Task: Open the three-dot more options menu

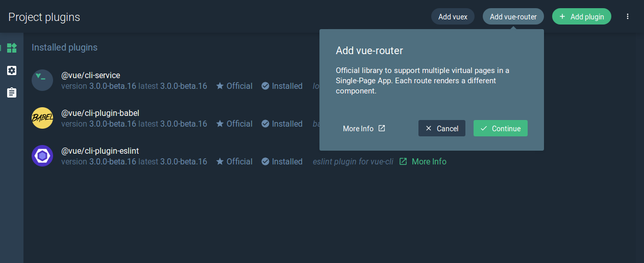Action: point(628,17)
